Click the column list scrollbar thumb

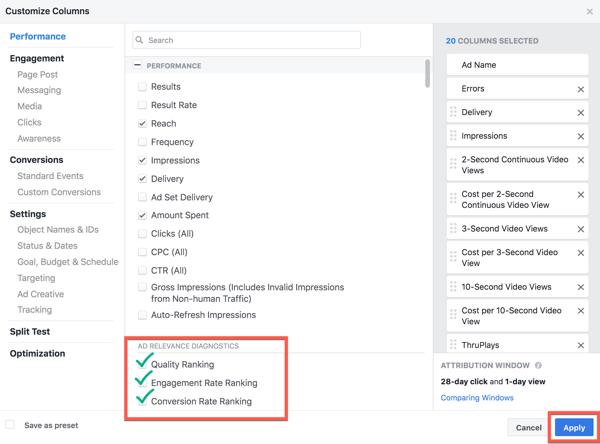coord(427,73)
